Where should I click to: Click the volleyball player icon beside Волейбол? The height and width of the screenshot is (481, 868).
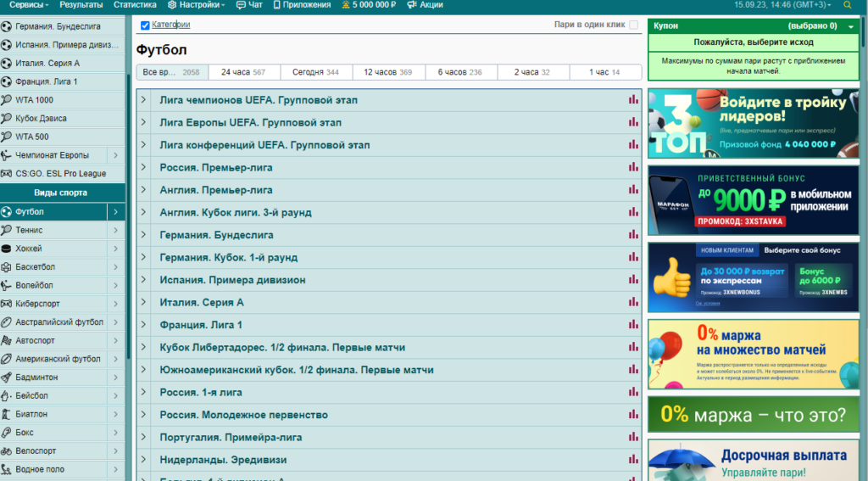point(6,285)
